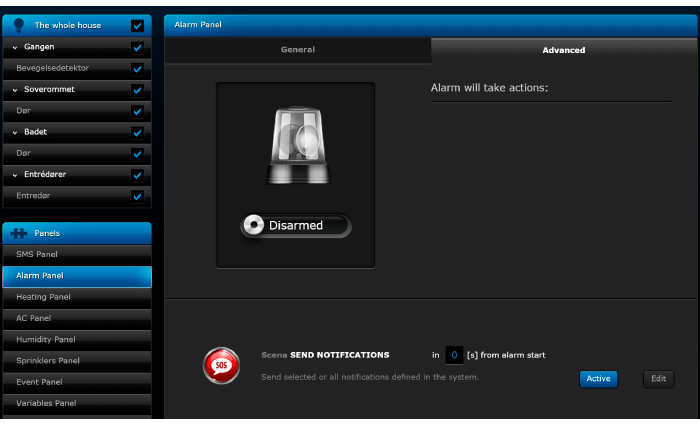Click the red SOS notification icon
The height and width of the screenshot is (424, 700).
(220, 365)
